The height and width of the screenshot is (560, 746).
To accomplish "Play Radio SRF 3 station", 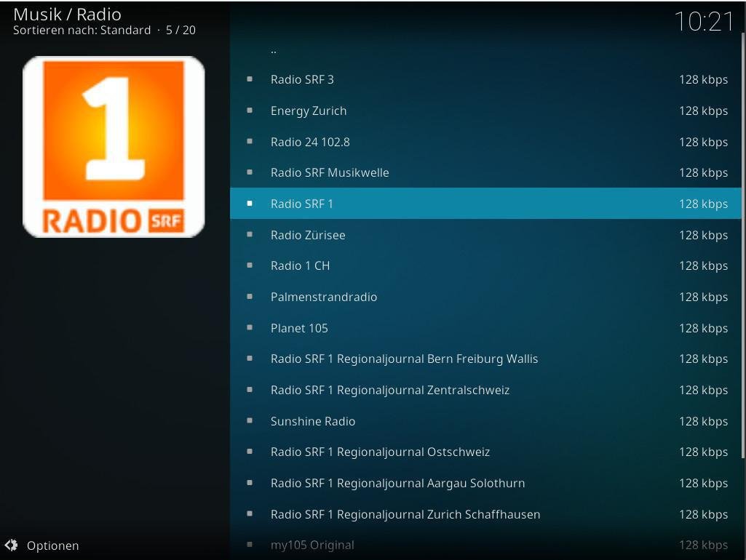I will pos(485,79).
